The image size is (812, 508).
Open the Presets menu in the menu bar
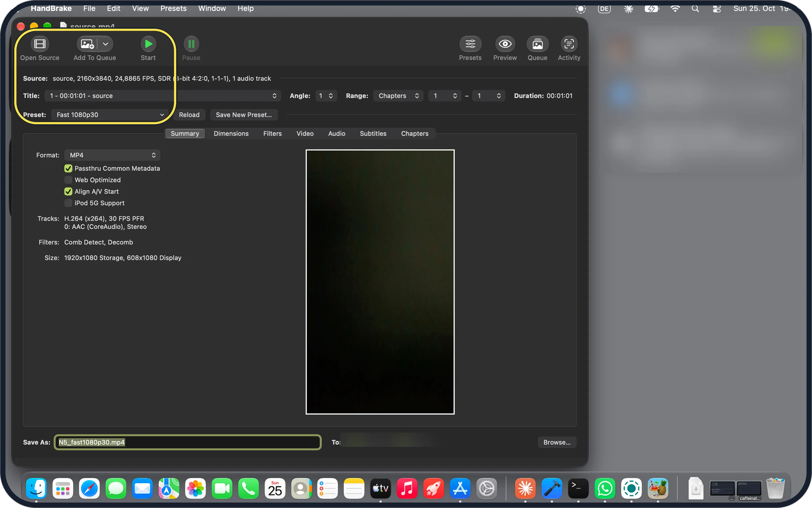coord(173,8)
